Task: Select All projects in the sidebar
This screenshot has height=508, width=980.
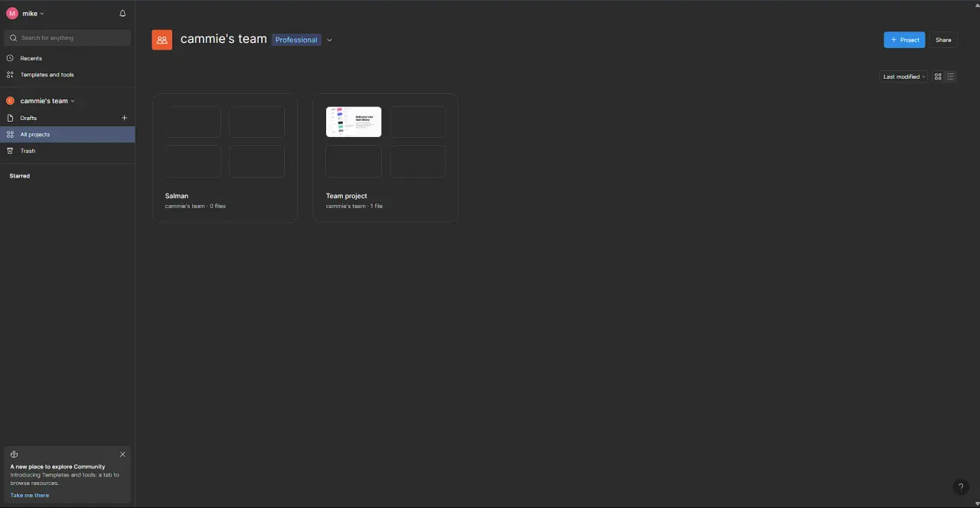Action: tap(67, 135)
